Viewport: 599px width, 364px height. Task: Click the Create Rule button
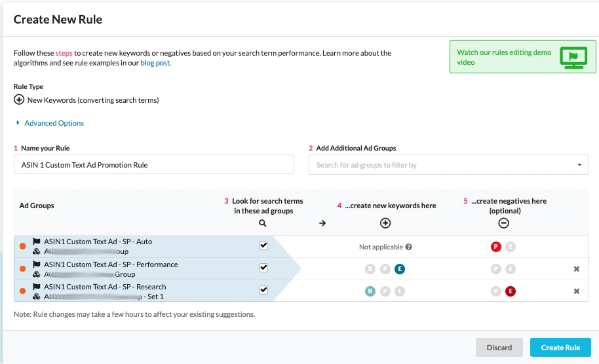tap(560, 347)
